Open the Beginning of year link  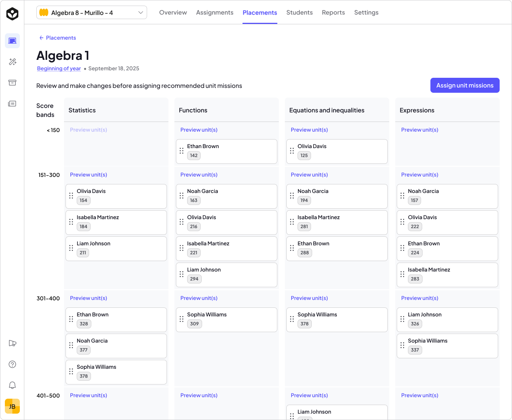[x=59, y=68]
